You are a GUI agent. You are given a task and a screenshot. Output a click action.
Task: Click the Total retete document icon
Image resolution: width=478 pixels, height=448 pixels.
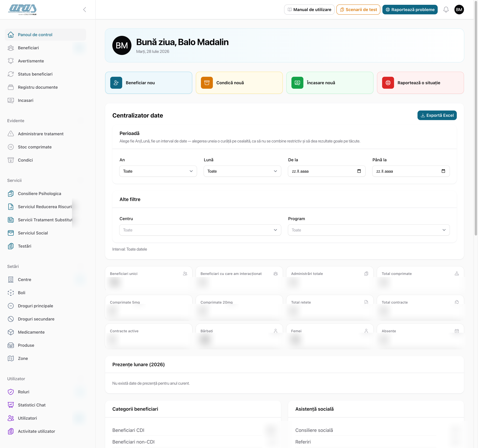(x=366, y=302)
